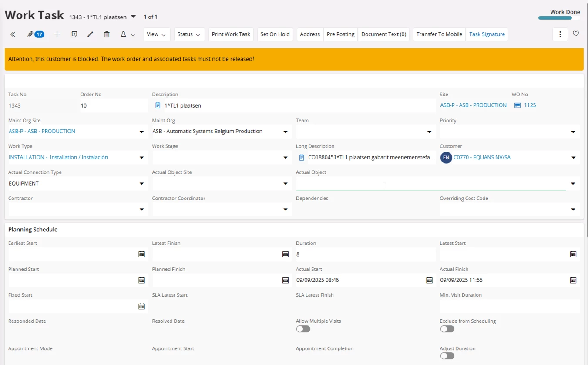
Task: Click the plus icon to add new task
Action: pyautogui.click(x=57, y=34)
